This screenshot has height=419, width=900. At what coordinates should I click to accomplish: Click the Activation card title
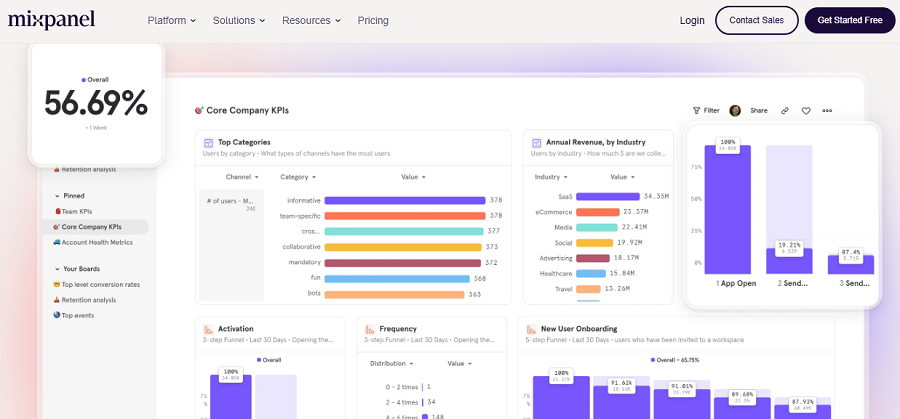(x=235, y=329)
